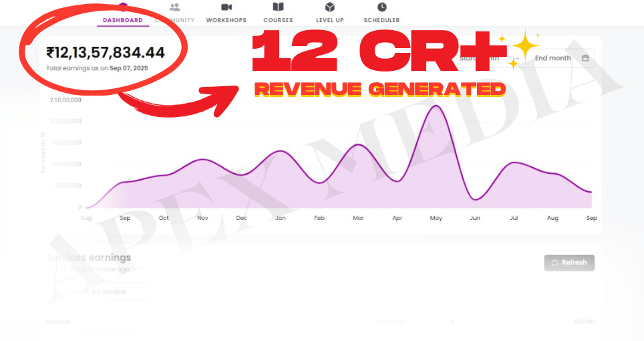Click the Courses book icon

[x=278, y=7]
